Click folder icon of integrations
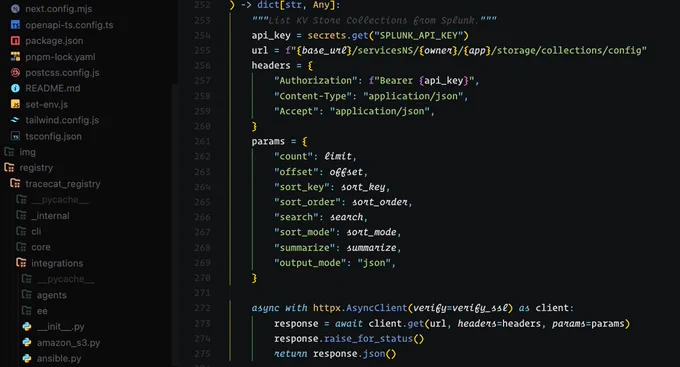 click(x=21, y=262)
